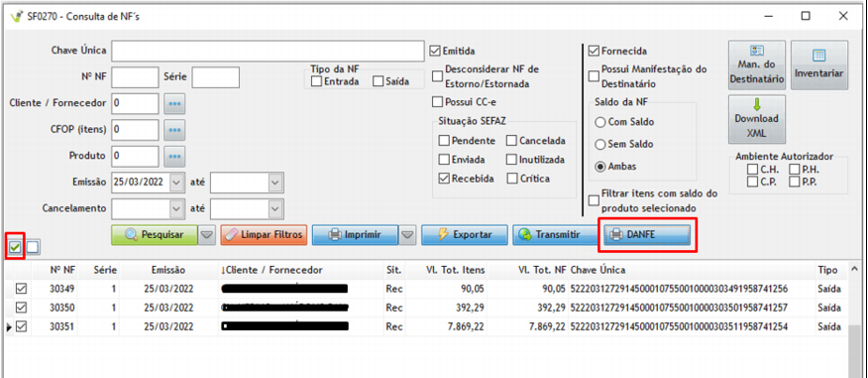Viewport: 868px width, 378px height.
Task: Click the Transmitir button
Action: [x=555, y=234]
